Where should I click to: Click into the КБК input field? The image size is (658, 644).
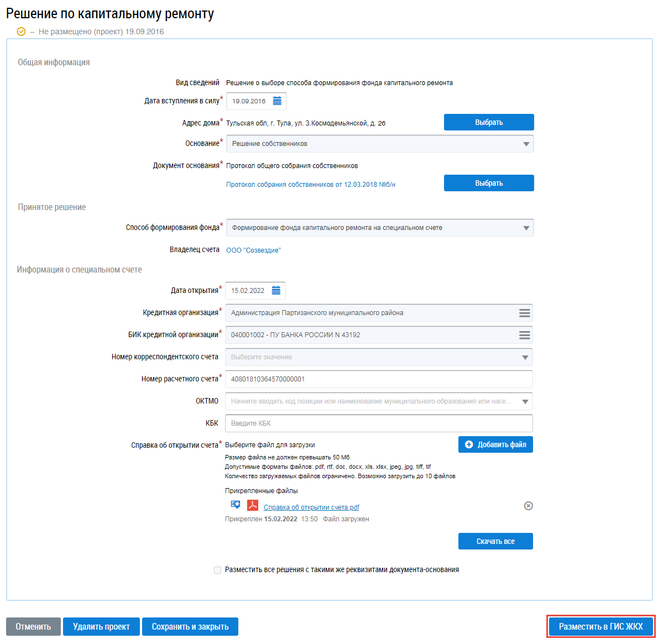coord(379,423)
